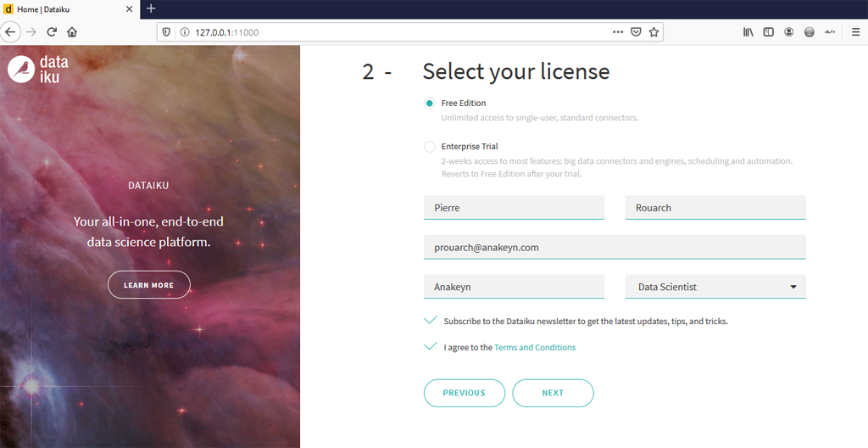Click the tracking protection shield icon
868x448 pixels.
166,32
